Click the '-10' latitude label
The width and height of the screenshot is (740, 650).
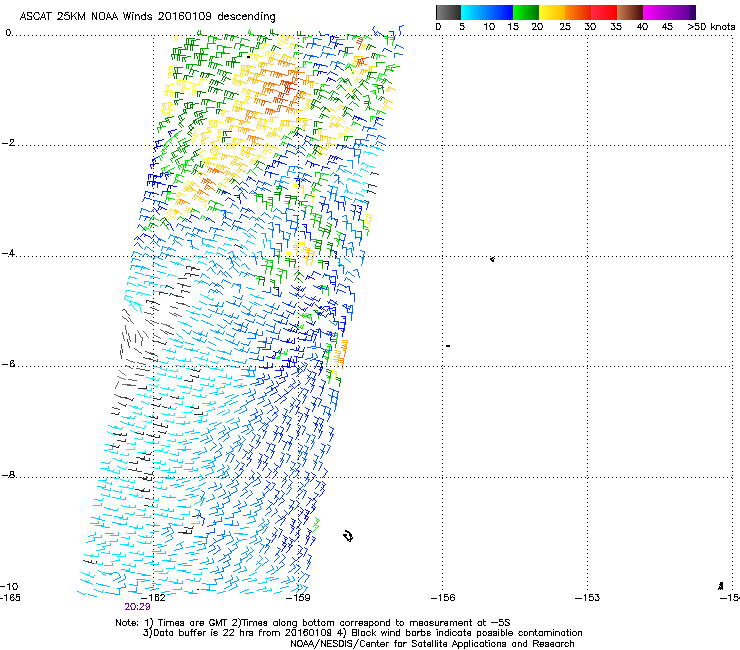point(9,586)
